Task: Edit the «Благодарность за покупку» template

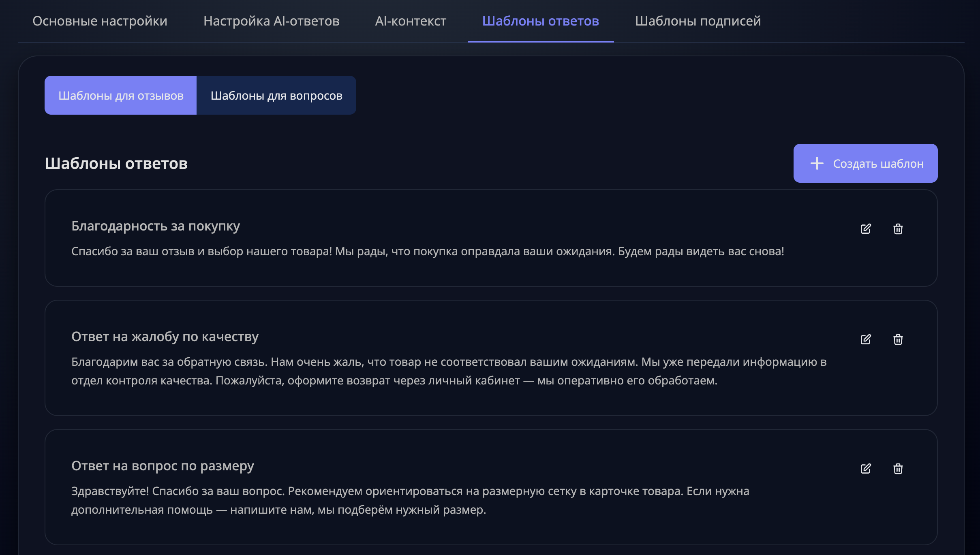Action: pos(865,229)
